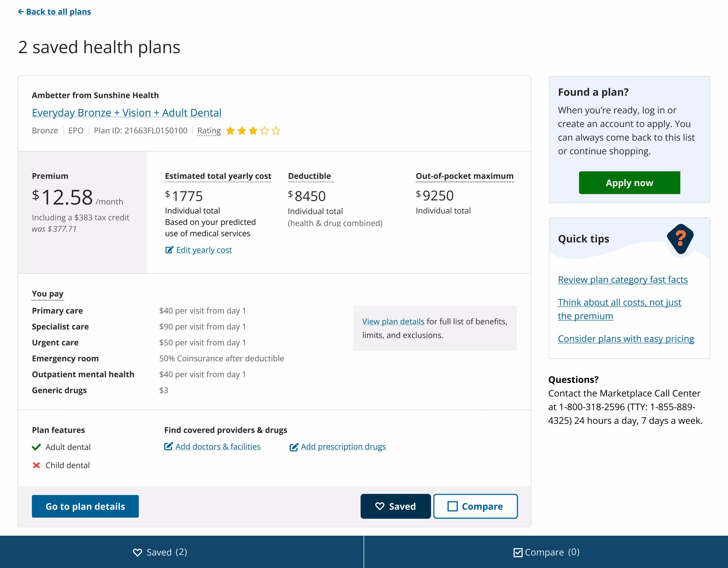Image resolution: width=728 pixels, height=568 pixels.
Task: Open the Compare (0) bottom bar tab
Action: click(546, 552)
